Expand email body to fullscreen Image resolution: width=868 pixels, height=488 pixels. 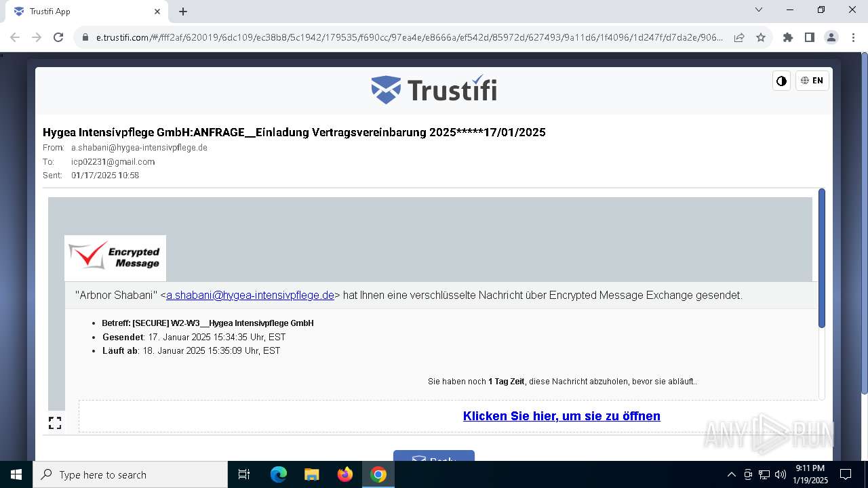click(x=55, y=423)
